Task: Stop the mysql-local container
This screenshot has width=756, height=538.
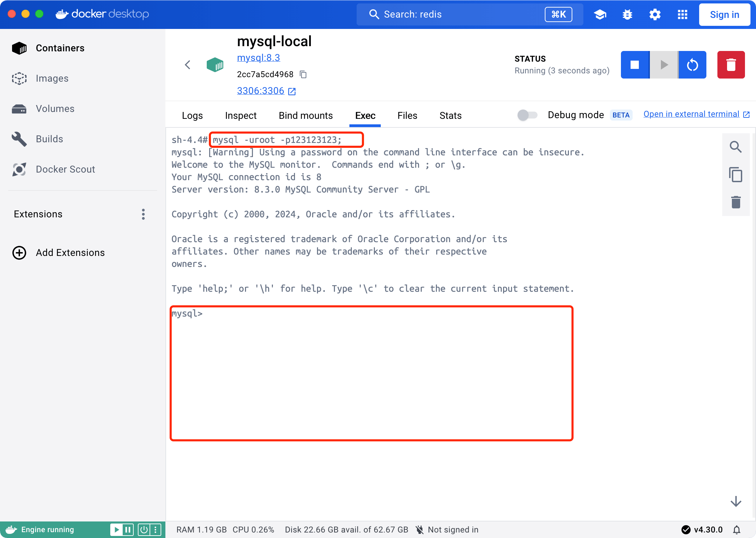Action: [x=635, y=65]
